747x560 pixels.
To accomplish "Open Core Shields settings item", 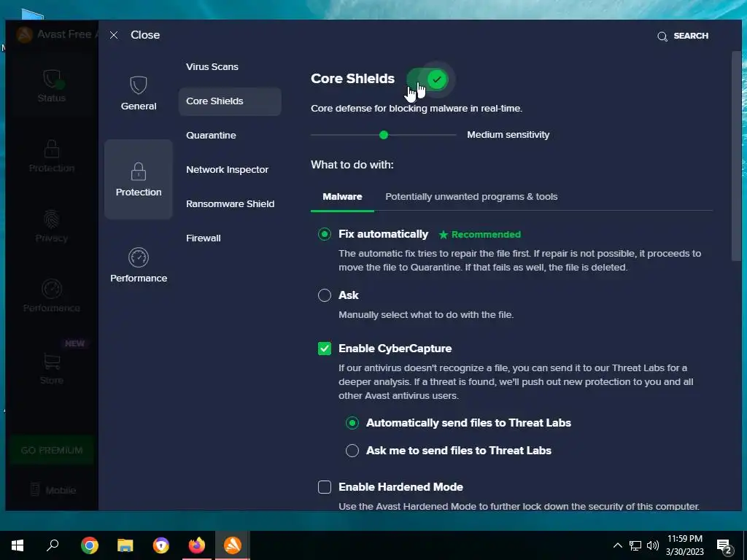I will click(230, 101).
